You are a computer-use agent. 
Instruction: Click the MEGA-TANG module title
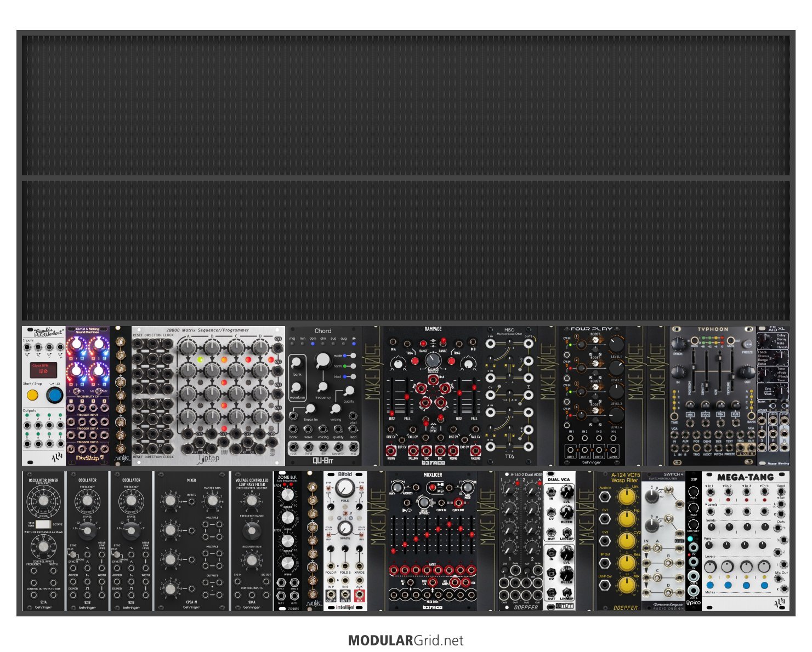pos(746,478)
